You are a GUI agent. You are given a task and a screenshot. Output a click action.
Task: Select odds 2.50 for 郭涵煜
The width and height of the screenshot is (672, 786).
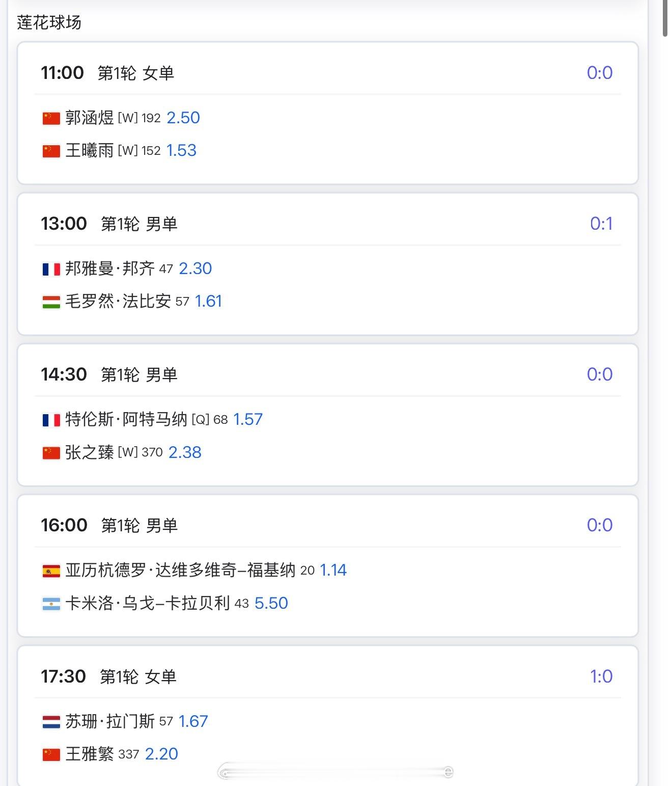[x=183, y=118]
